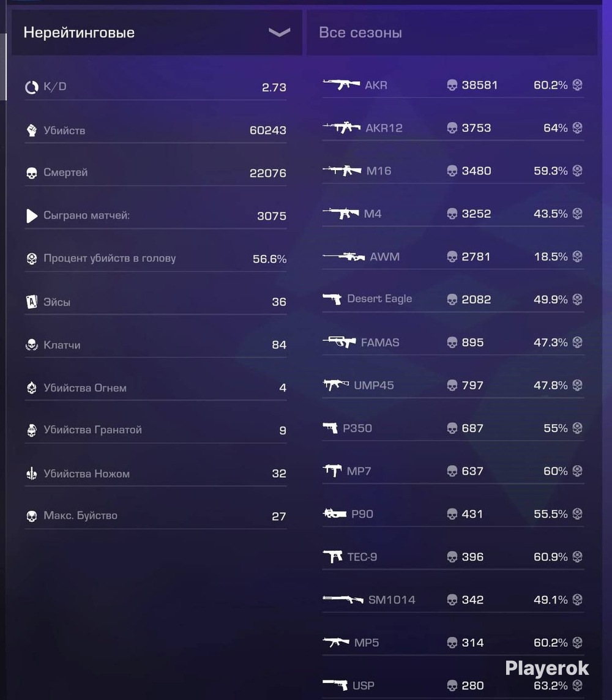Click the Desert Eagle pistol icon
Screen dimensions: 612x700
[x=332, y=299]
